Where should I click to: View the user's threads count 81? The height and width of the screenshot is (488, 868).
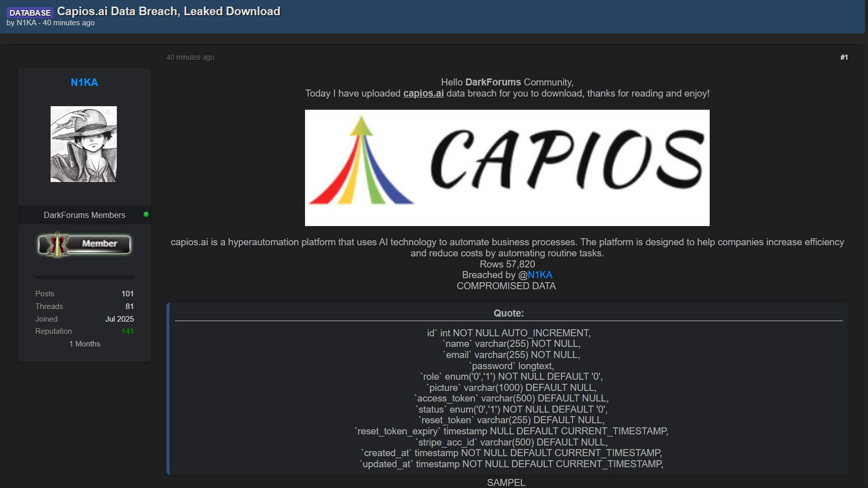129,306
